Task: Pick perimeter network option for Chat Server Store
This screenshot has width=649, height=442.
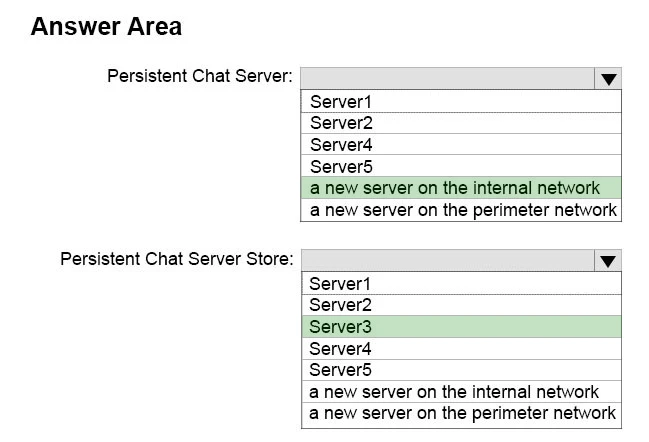Action: click(460, 413)
